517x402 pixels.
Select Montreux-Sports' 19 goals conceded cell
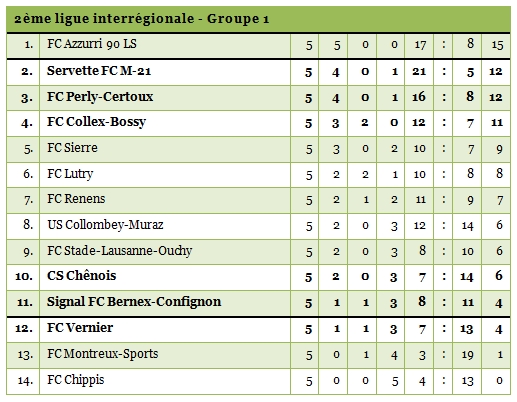(x=467, y=355)
